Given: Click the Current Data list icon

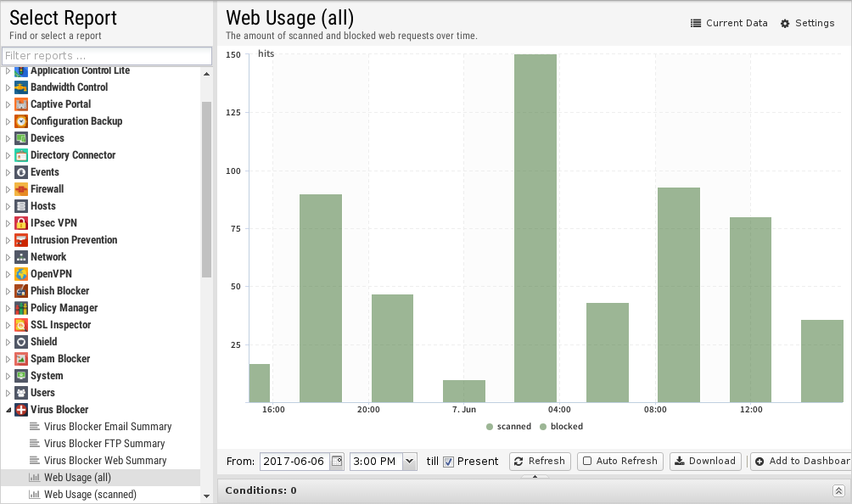Looking at the screenshot, I should (x=696, y=24).
